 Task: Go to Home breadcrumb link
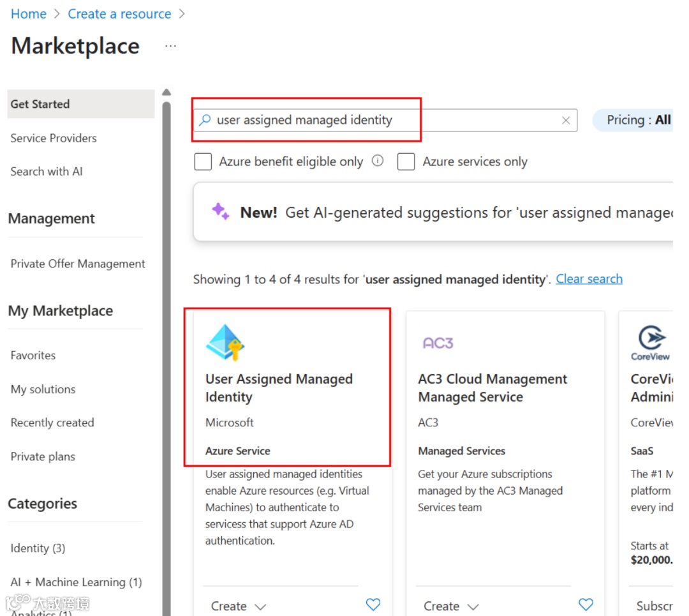[29, 14]
